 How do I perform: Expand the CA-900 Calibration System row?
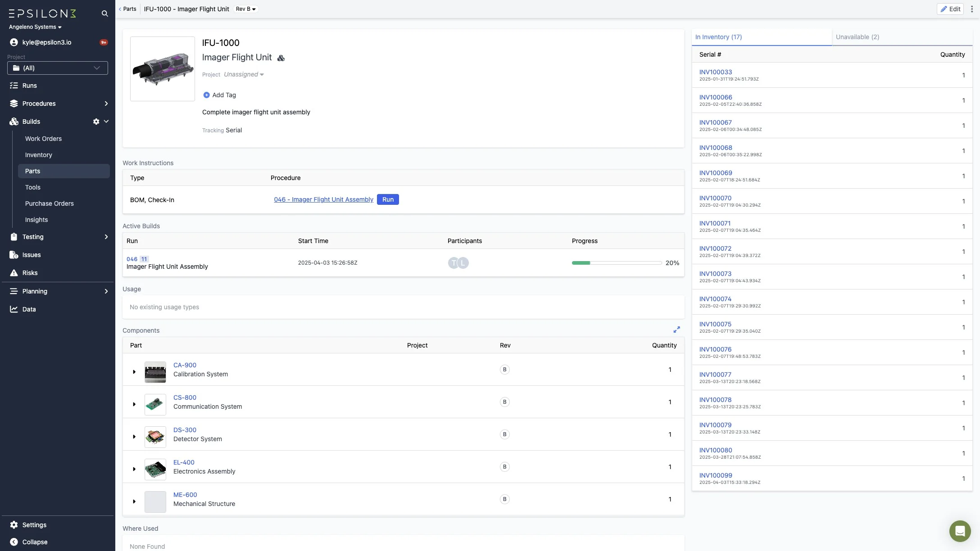pyautogui.click(x=134, y=372)
